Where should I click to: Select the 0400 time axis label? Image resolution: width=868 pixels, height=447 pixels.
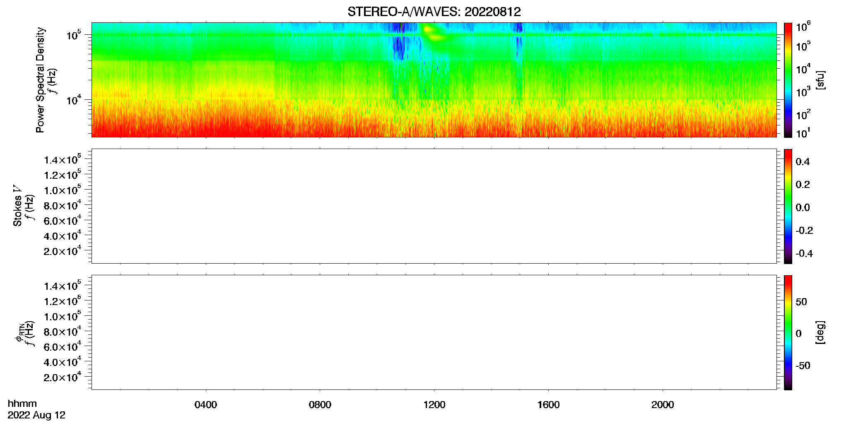pyautogui.click(x=206, y=405)
